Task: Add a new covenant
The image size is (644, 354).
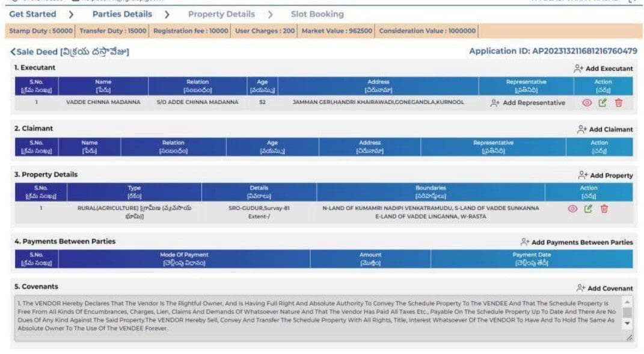Action: coord(604,288)
